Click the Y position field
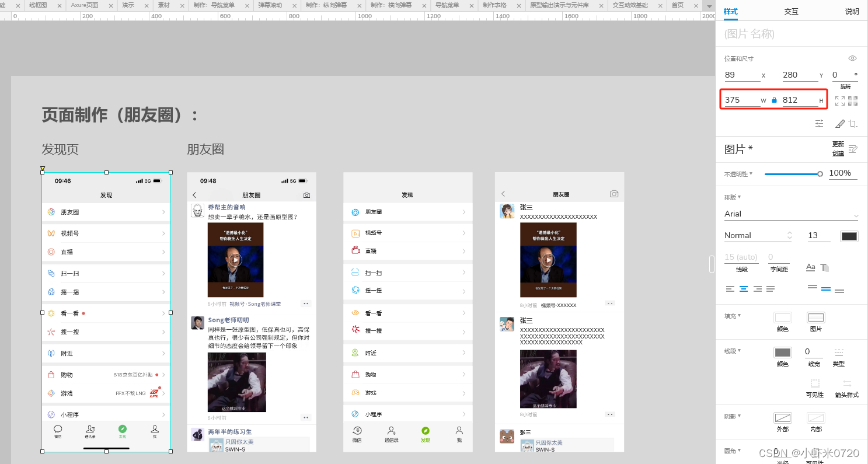Image resolution: width=868 pixels, height=464 pixels. pos(800,75)
